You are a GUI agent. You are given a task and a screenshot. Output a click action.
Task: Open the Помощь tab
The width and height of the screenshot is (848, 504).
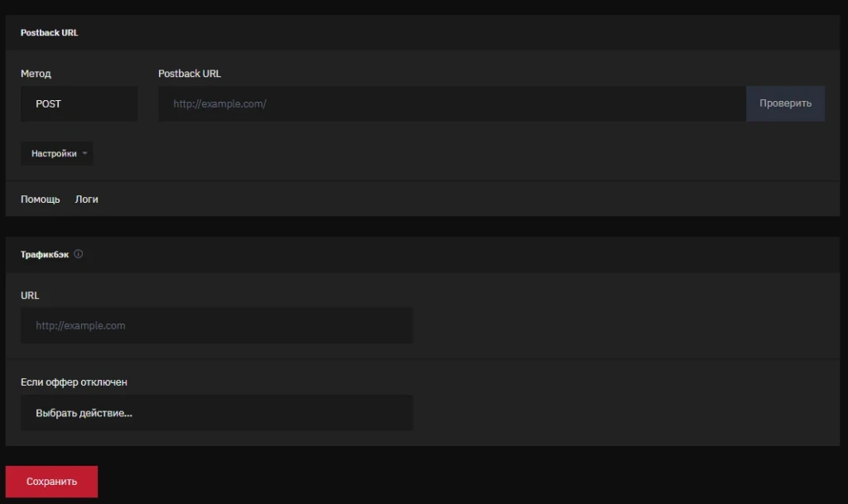pos(40,199)
